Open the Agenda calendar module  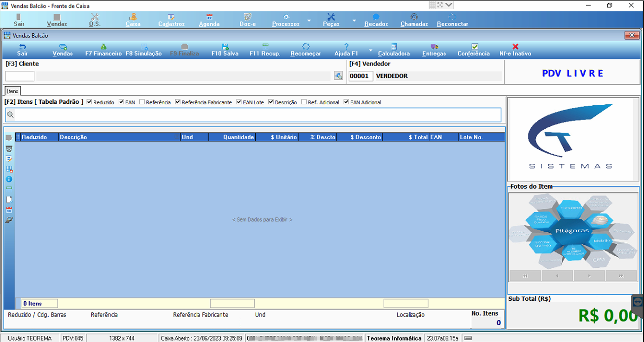209,20
